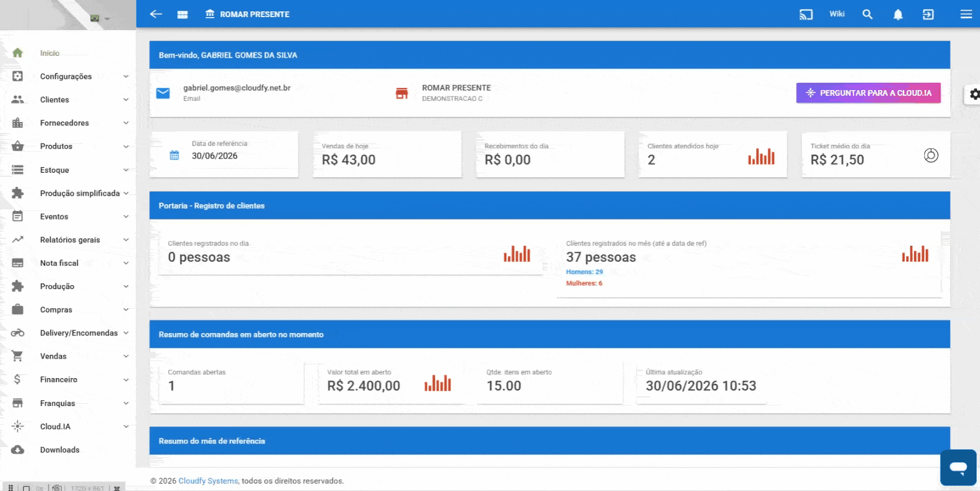Open the chat support bubble
The height and width of the screenshot is (491, 980).
point(958,468)
